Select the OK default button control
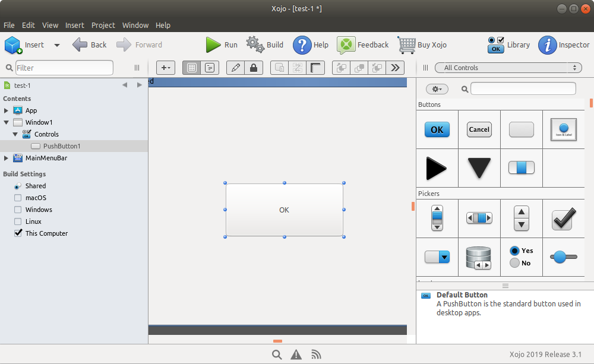Viewport: 594px width, 364px height. pyautogui.click(x=437, y=129)
